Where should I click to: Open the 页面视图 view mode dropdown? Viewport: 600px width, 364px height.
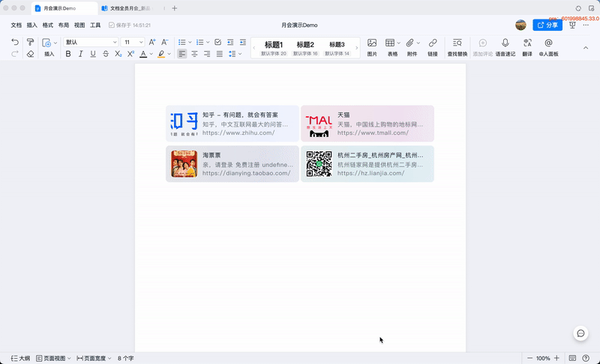tap(53, 358)
